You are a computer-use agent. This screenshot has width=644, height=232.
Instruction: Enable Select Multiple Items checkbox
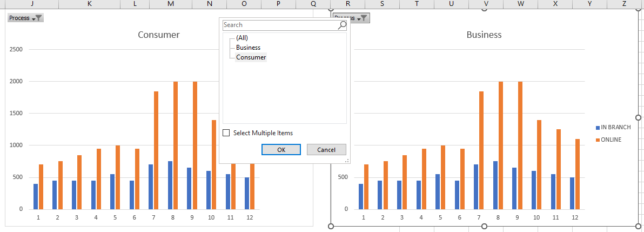pyautogui.click(x=226, y=133)
